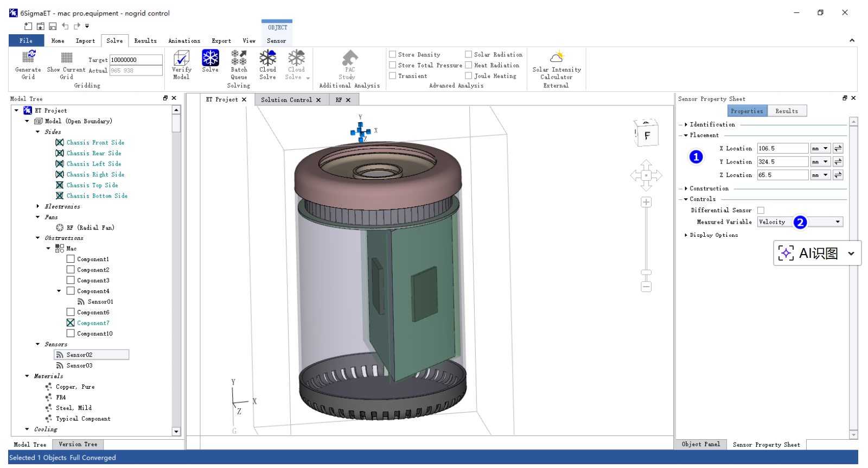Start the Solve snowflake button
This screenshot has width=868, height=468.
pos(210,58)
